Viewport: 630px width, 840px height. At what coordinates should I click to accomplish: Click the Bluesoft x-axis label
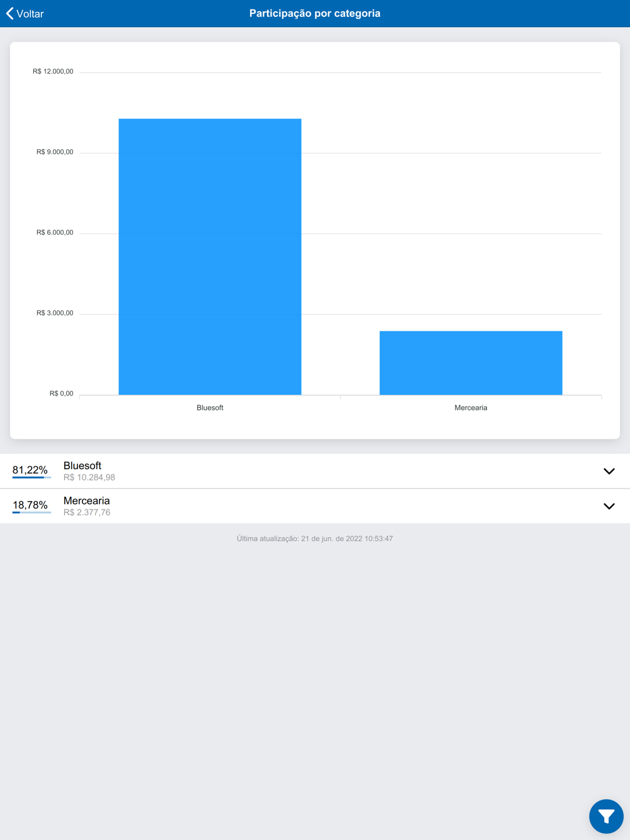click(x=210, y=408)
